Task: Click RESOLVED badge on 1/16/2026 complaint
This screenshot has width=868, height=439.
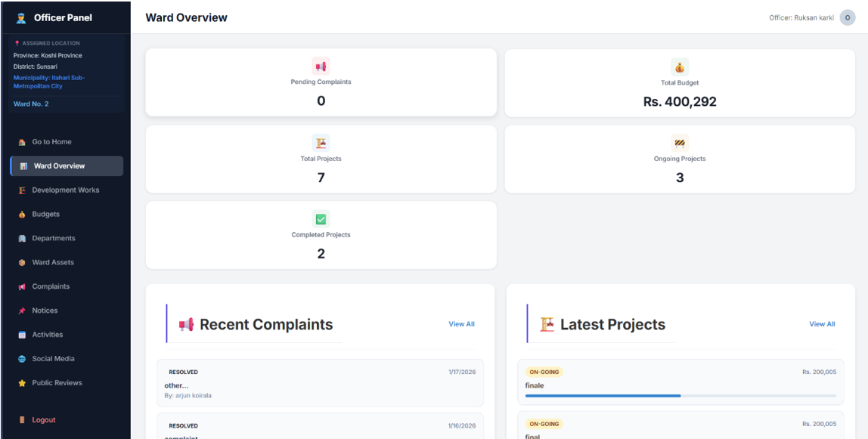Action: 183,426
